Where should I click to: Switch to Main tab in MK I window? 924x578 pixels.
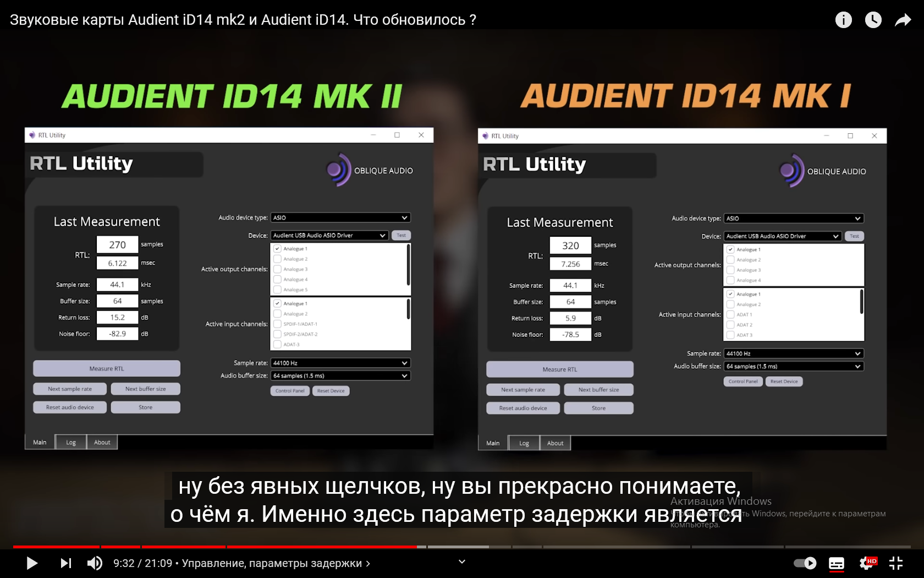click(493, 443)
